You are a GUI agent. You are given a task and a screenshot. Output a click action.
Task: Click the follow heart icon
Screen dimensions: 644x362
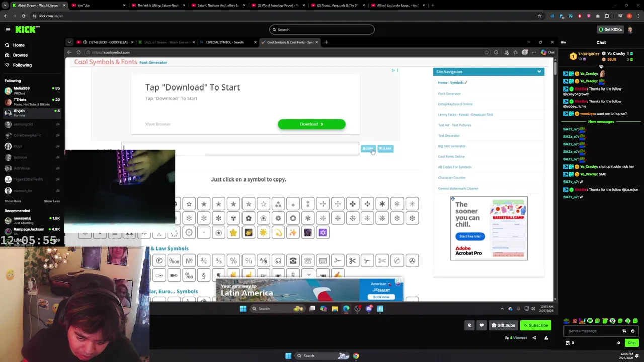[x=481, y=325]
